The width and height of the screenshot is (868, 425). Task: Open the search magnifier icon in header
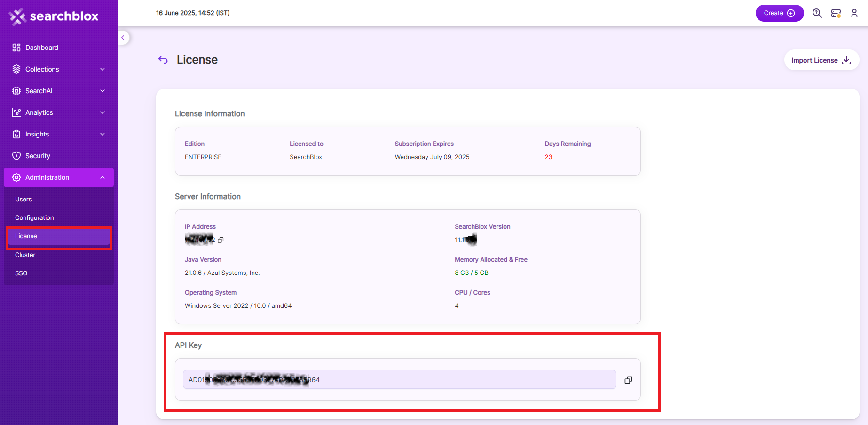817,13
